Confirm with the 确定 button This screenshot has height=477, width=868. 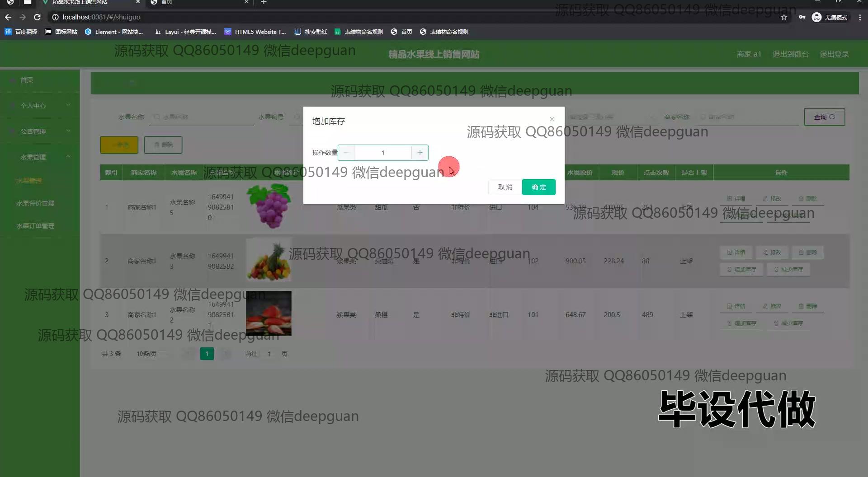pyautogui.click(x=538, y=187)
